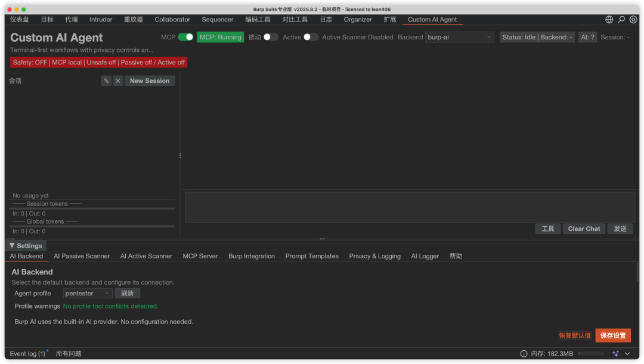The height and width of the screenshot is (364, 644).
Task: Switch to the 重放器 tab
Action: pyautogui.click(x=134, y=19)
